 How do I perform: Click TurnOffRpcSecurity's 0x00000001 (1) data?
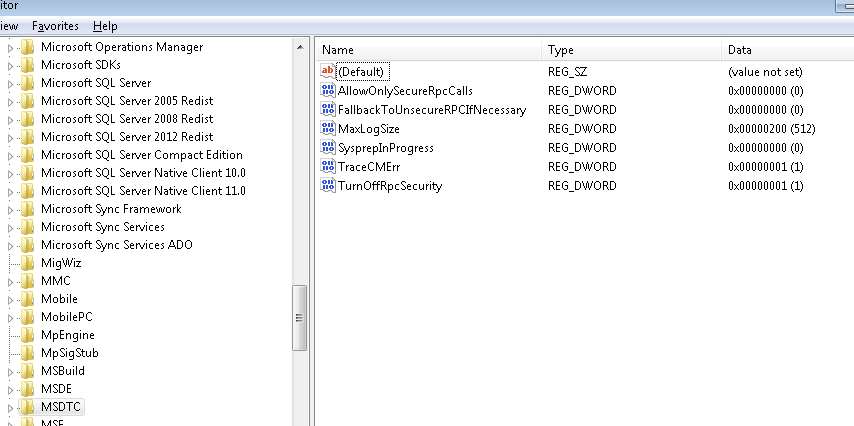765,185
